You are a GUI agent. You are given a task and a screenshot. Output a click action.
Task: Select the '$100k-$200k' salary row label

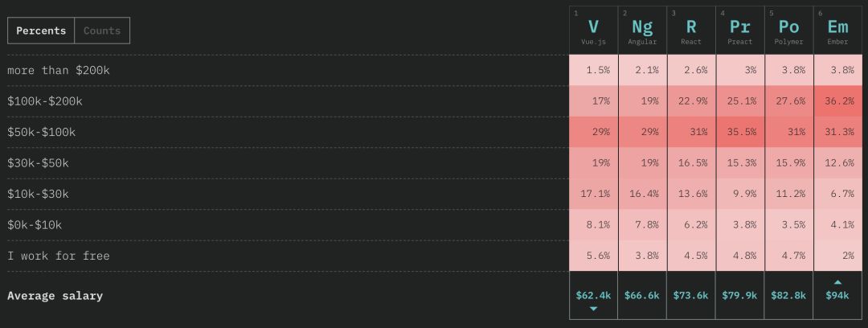pos(45,101)
